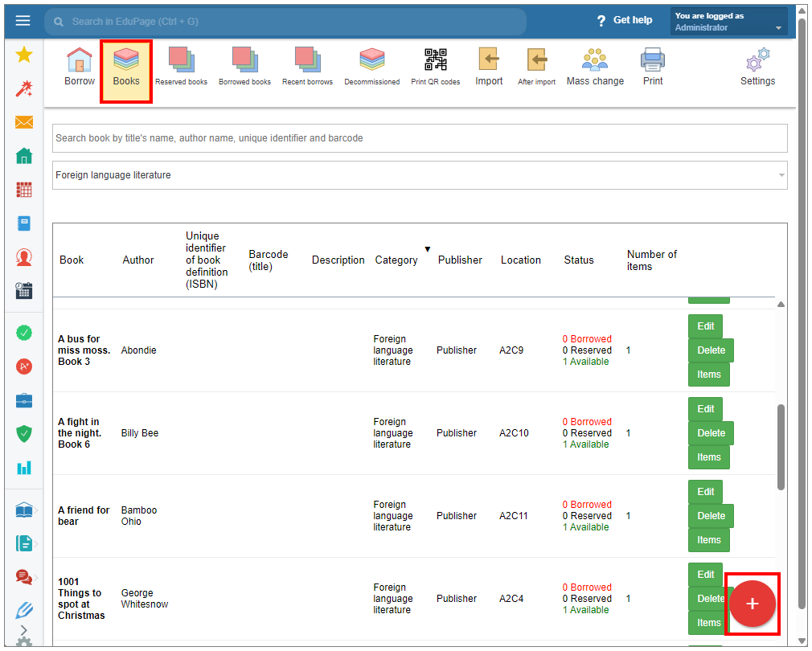Click Get help link

click(625, 20)
